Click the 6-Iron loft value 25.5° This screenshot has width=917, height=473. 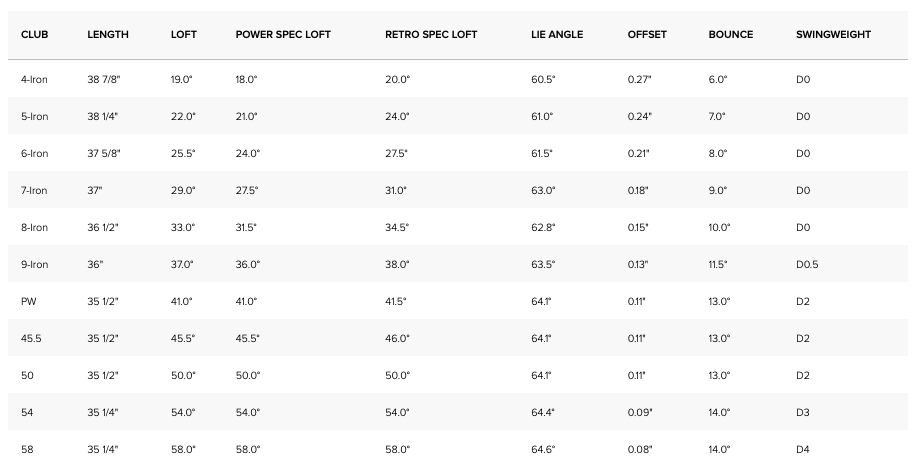pyautogui.click(x=184, y=153)
